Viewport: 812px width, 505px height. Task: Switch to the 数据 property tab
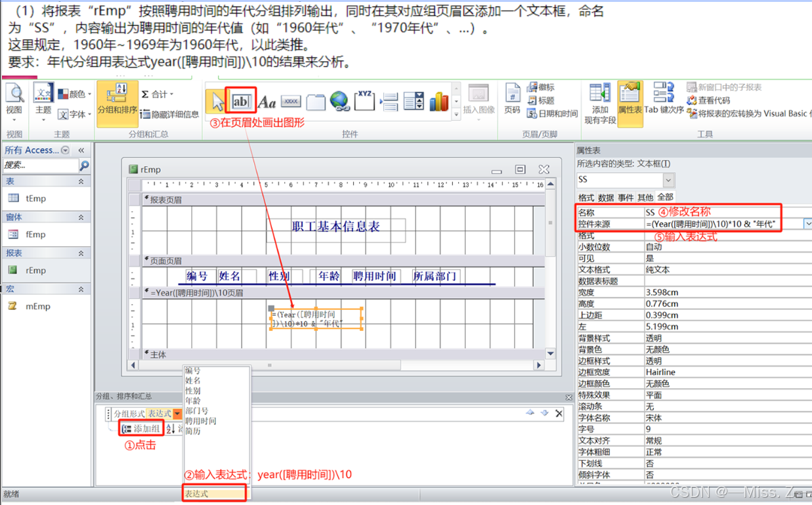[606, 197]
